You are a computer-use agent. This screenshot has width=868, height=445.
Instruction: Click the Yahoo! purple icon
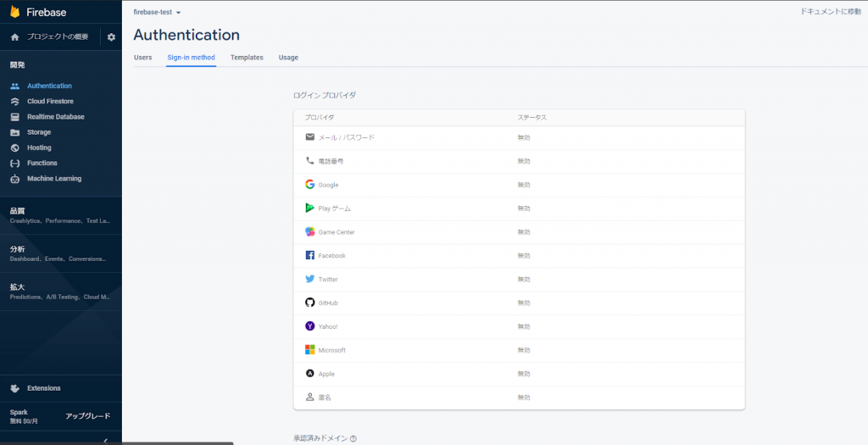point(310,326)
